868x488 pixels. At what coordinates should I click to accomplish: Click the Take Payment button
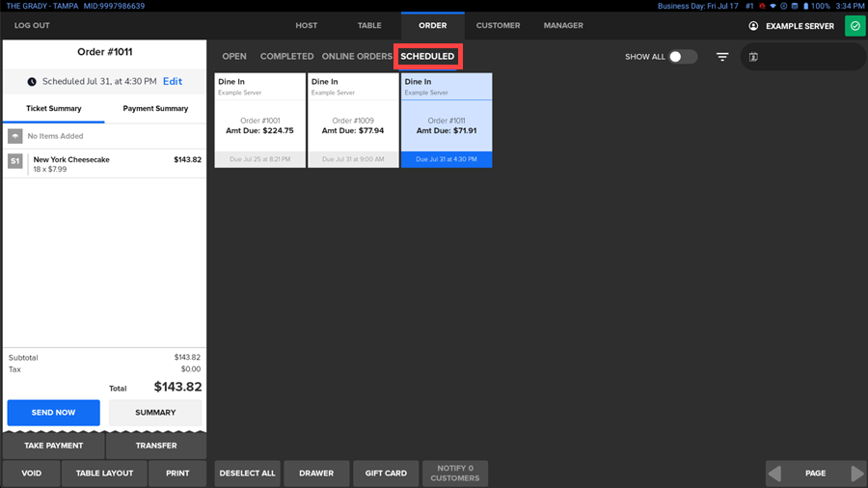[54, 446]
